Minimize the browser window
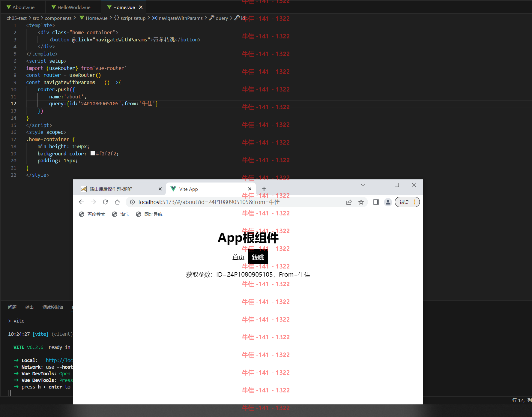The height and width of the screenshot is (417, 532). pyautogui.click(x=380, y=185)
